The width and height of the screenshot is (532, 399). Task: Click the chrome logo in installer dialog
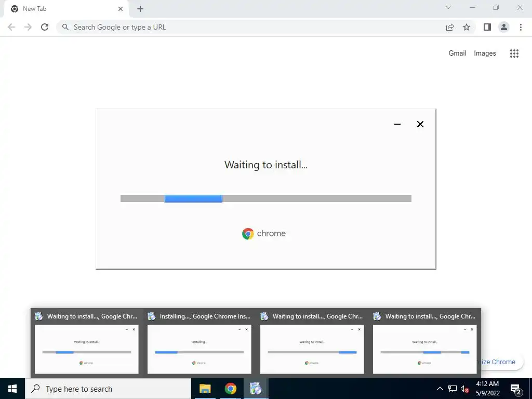click(x=264, y=233)
